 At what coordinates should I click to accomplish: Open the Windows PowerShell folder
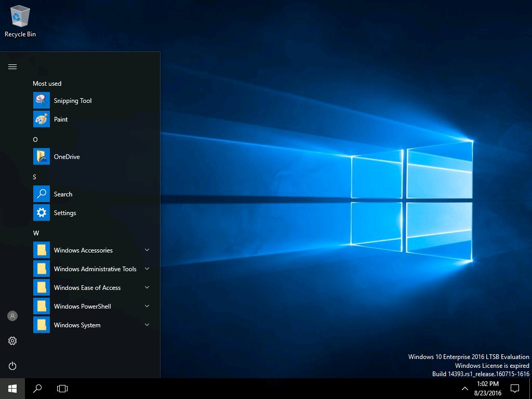(92, 306)
